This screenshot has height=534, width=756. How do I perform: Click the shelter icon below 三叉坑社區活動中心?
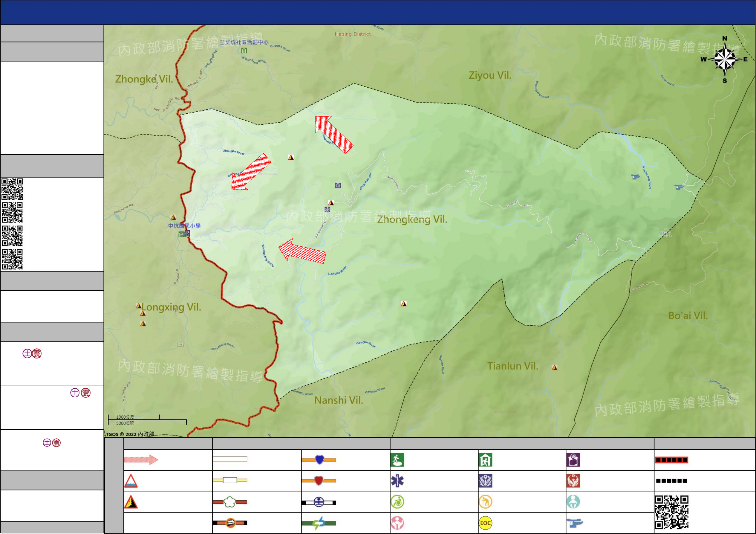point(244,51)
